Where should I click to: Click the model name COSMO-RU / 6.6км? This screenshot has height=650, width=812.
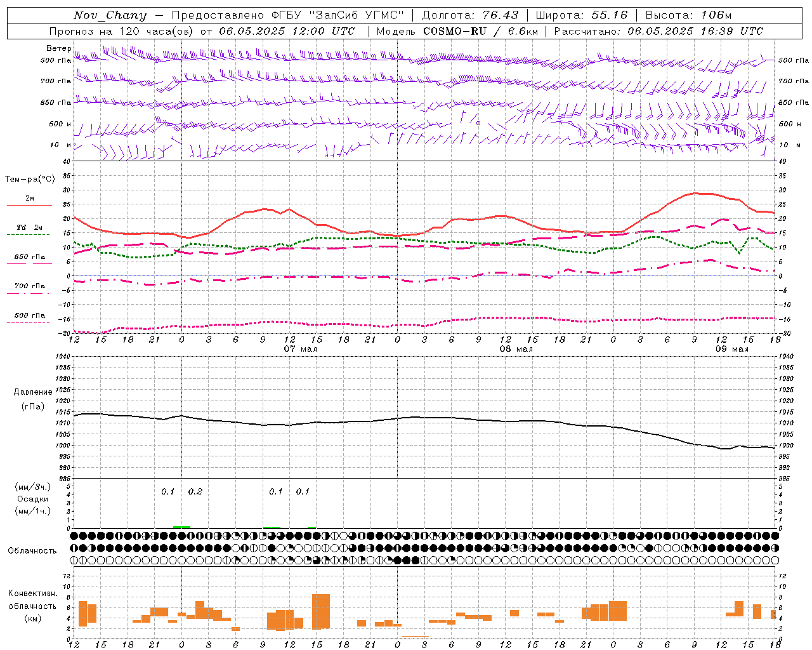tap(480, 31)
